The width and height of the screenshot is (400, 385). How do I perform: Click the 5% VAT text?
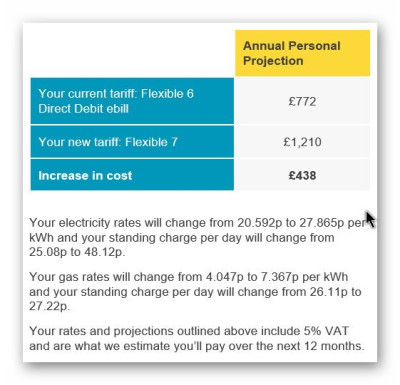click(326, 331)
